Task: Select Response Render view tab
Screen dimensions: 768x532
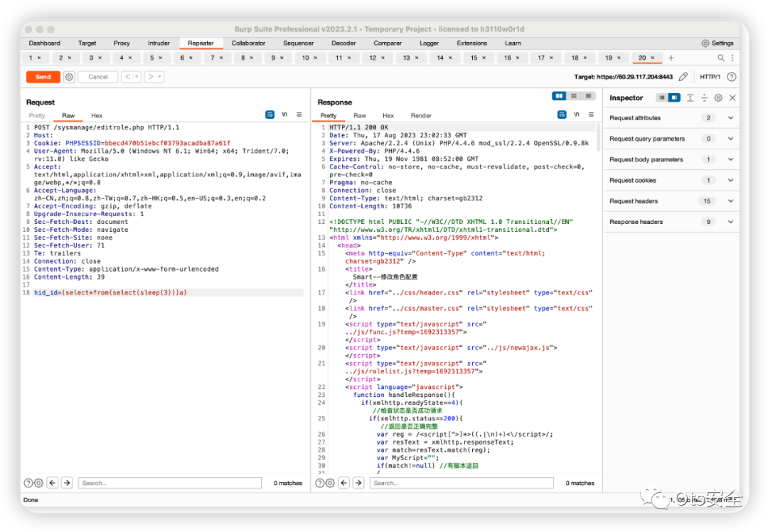Action: pos(421,116)
